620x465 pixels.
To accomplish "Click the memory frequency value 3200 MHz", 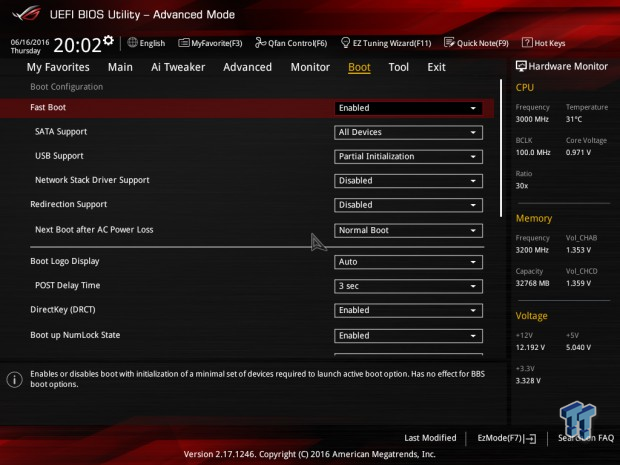I will (x=532, y=250).
